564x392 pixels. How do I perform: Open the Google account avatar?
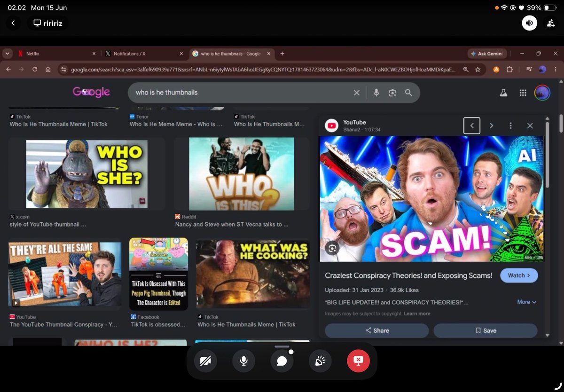coord(542,93)
